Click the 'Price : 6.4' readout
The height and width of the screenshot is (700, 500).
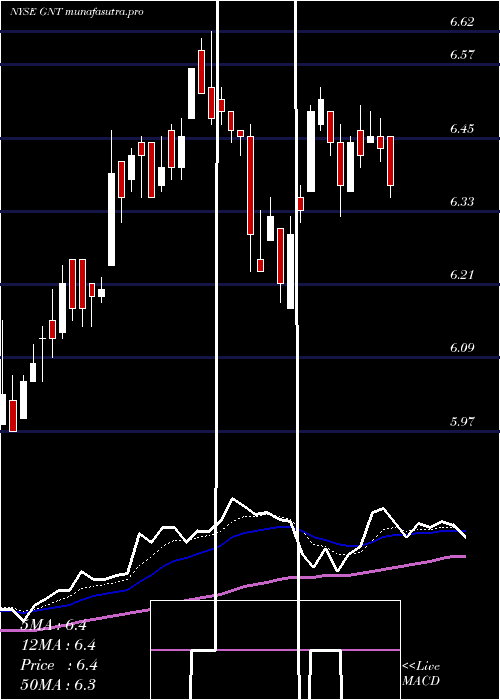[x=58, y=665]
